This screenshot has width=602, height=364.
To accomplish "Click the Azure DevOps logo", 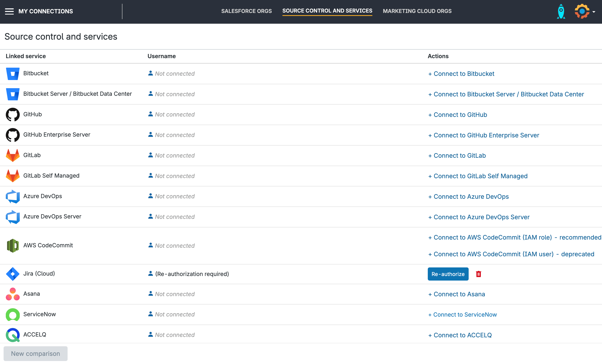I will coord(13,196).
